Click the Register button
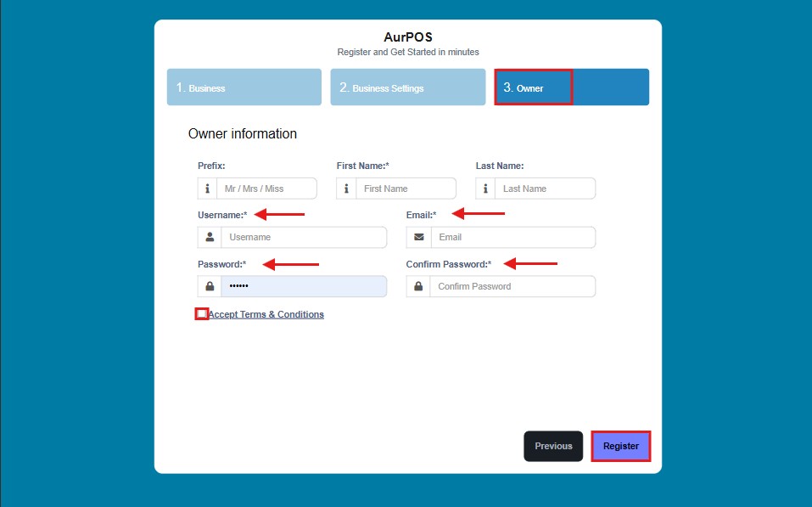This screenshot has height=507, width=812. [x=621, y=446]
